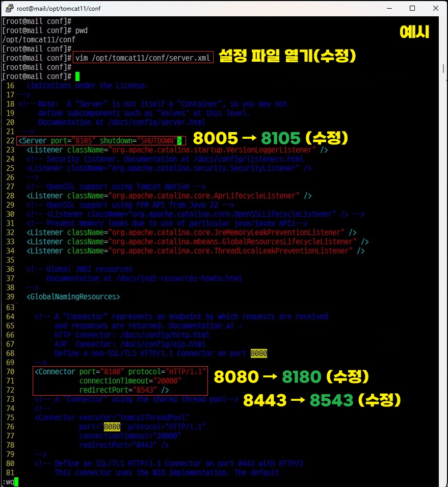448x487 pixels.
Task: Click the OpenSSLLifecycleListener commented line 30
Action: click(196, 214)
